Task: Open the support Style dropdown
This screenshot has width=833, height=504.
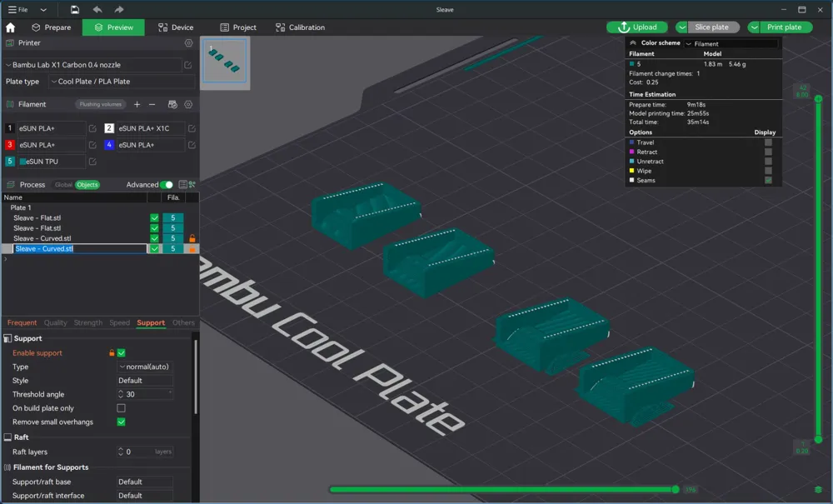Action: (145, 381)
